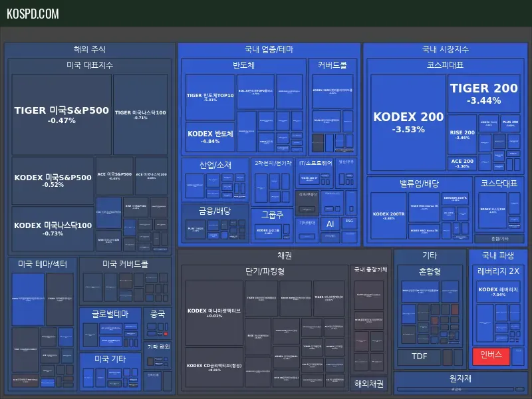
Task: Open the KOSPD.COM site logo
Action: click(33, 13)
